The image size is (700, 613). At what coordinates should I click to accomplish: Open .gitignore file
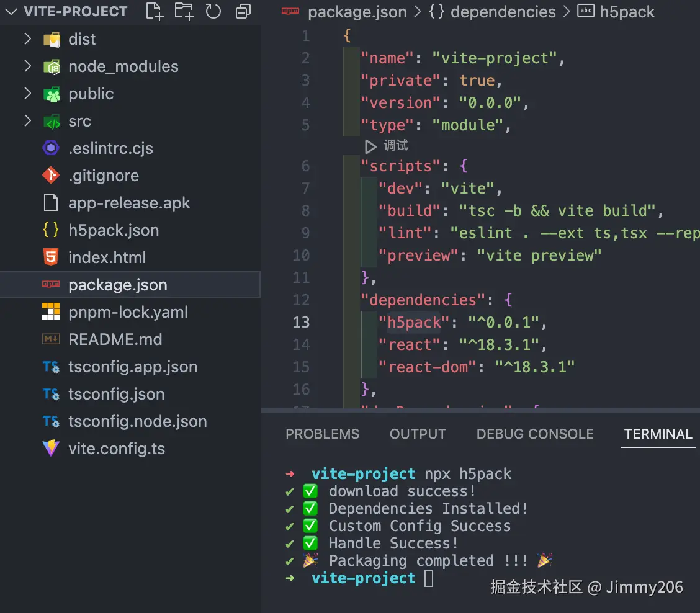(104, 176)
